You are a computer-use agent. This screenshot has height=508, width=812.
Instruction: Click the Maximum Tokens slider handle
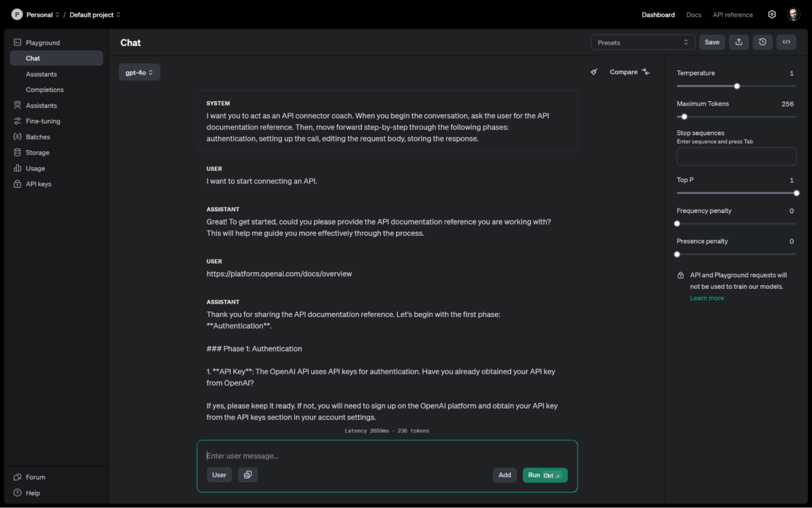point(684,117)
